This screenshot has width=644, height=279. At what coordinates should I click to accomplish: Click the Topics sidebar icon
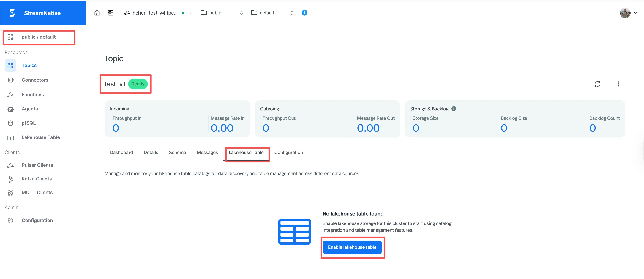point(10,65)
